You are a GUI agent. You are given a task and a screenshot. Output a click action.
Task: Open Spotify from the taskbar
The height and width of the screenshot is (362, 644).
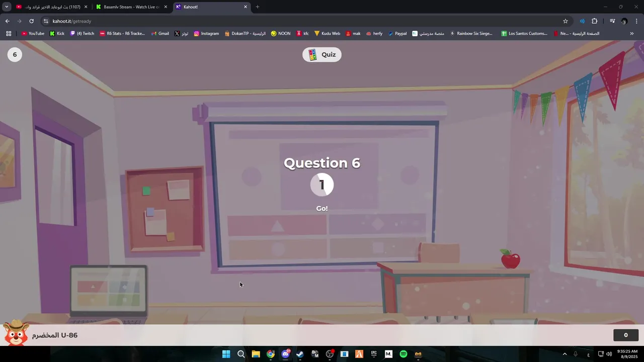[x=404, y=354]
